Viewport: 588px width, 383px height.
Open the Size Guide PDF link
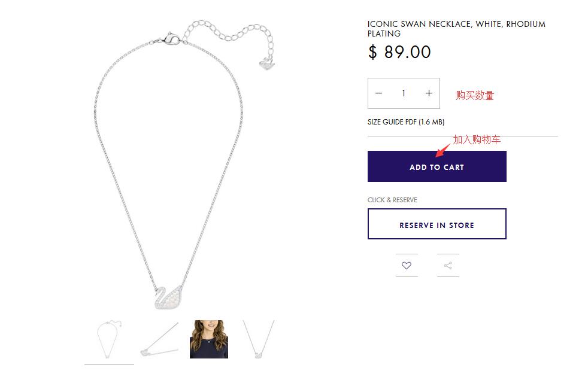click(x=405, y=122)
